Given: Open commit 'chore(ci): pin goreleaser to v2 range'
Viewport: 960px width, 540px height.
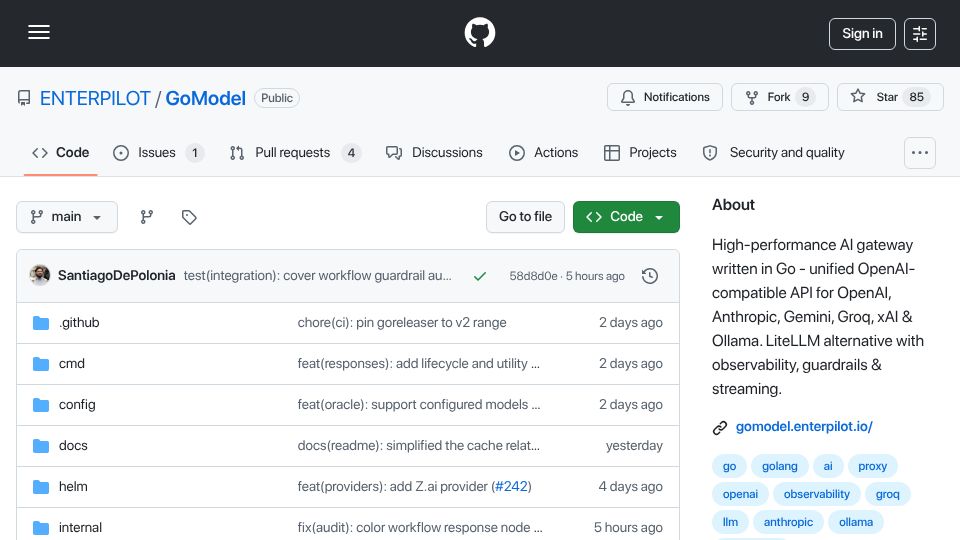Looking at the screenshot, I should point(402,323).
